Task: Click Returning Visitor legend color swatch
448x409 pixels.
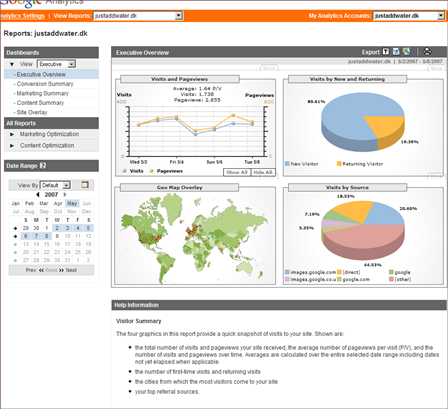Action: 339,164
